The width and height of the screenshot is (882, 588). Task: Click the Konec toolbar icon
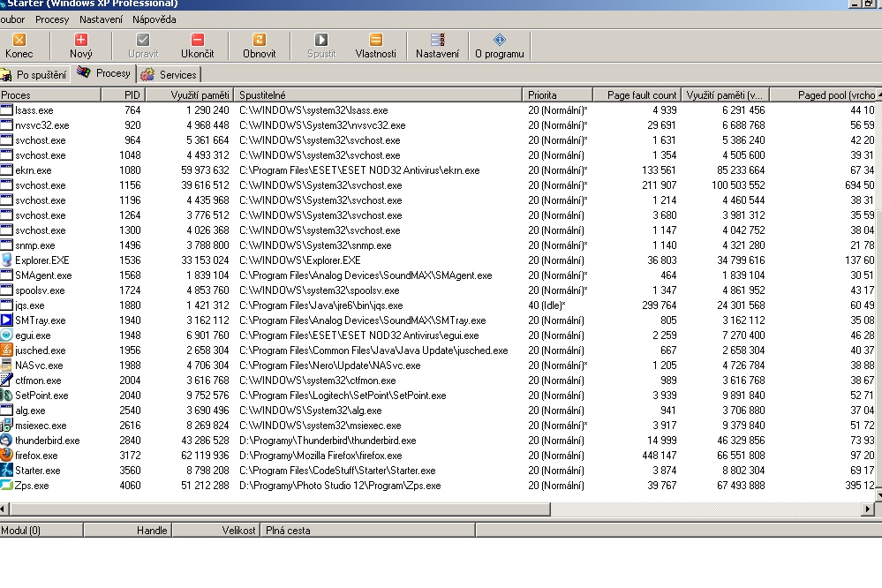[19, 40]
